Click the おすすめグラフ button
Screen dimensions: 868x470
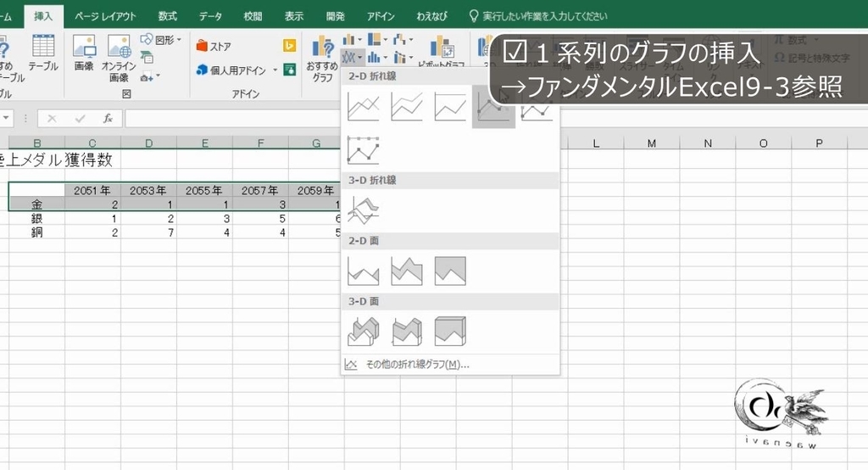point(322,59)
